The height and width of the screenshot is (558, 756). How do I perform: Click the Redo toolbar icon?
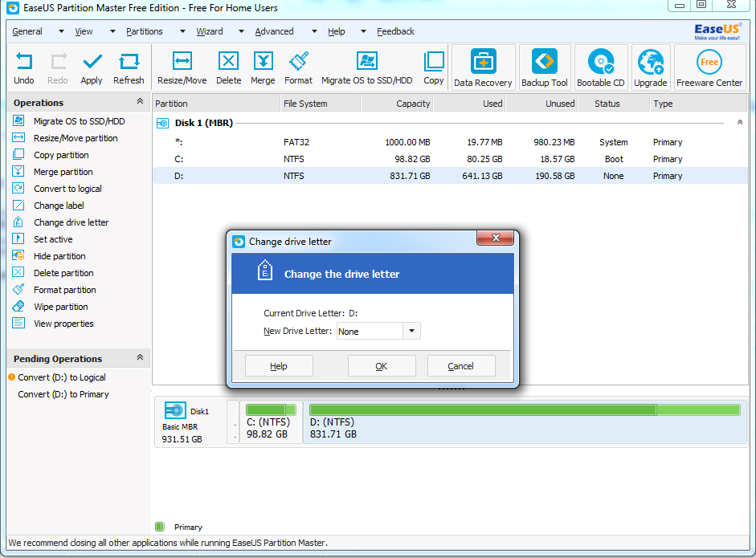(58, 62)
